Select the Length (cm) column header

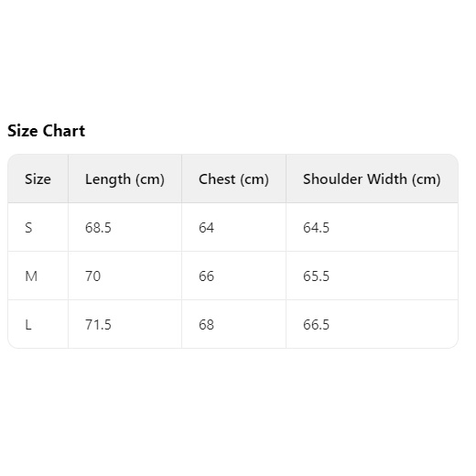124,179
